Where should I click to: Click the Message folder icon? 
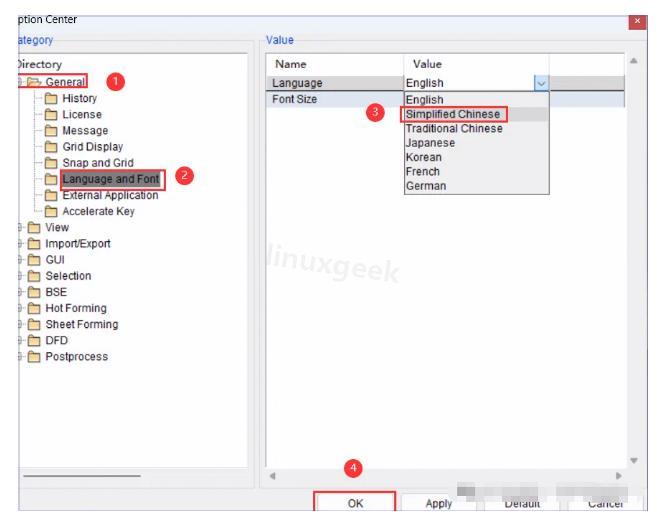(51, 131)
